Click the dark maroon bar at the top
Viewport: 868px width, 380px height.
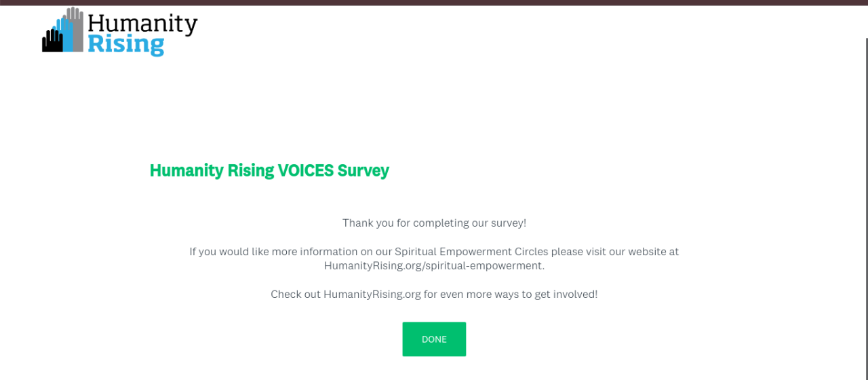[x=434, y=3]
